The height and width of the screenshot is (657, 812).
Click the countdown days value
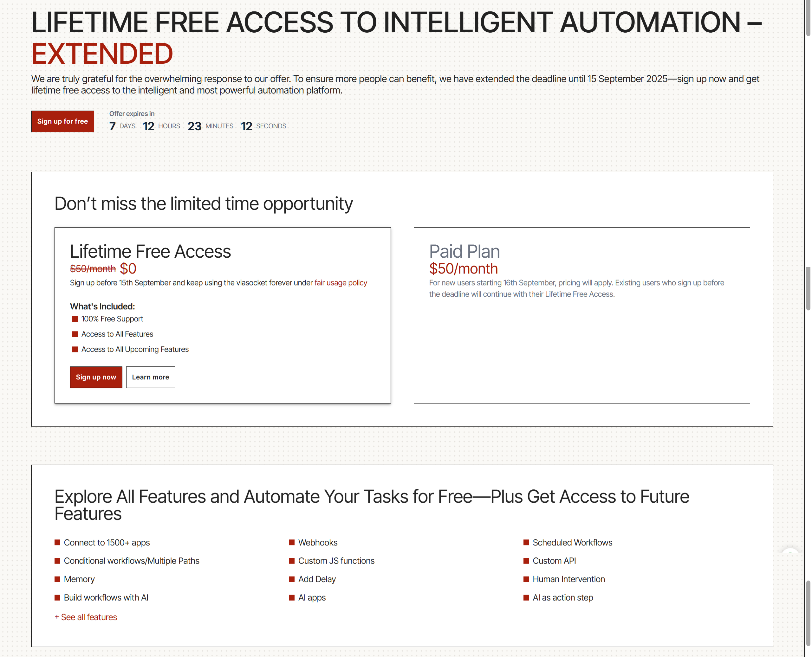pos(113,126)
